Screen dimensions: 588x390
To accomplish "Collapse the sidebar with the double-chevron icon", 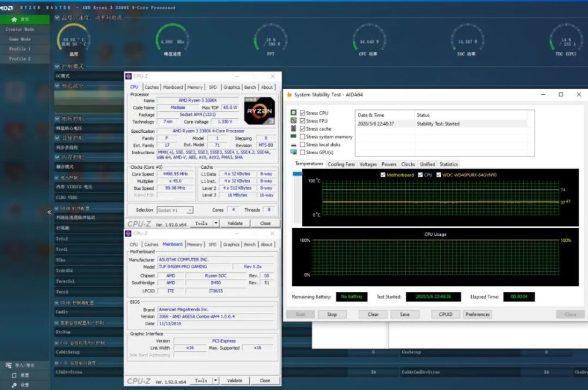I will point(49,212).
